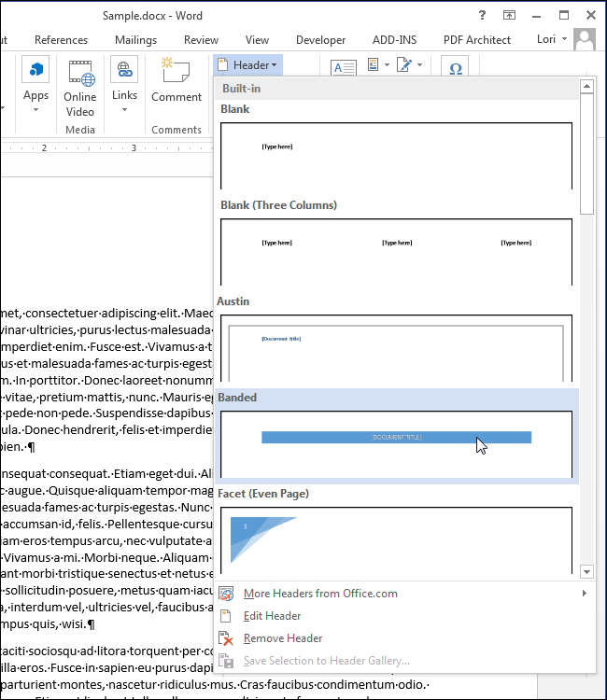Open the Lori account dropdown
Image resolution: width=607 pixels, height=700 pixels.
(552, 39)
